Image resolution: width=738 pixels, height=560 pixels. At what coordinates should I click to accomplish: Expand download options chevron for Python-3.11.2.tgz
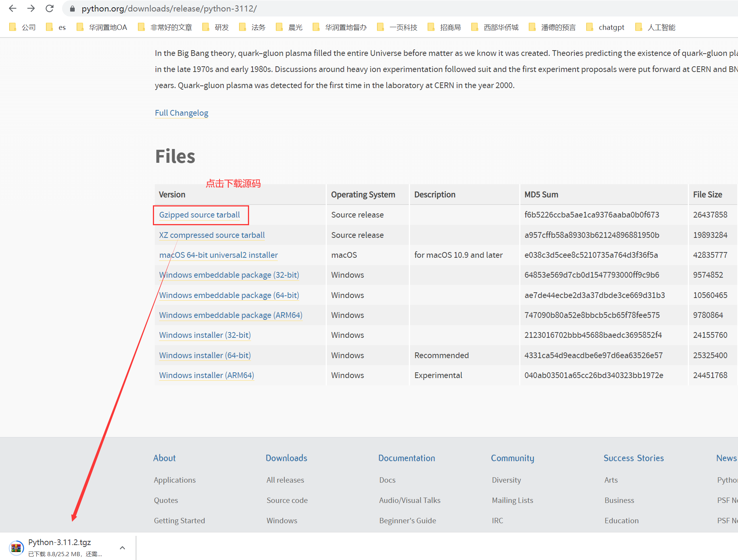coord(122,548)
